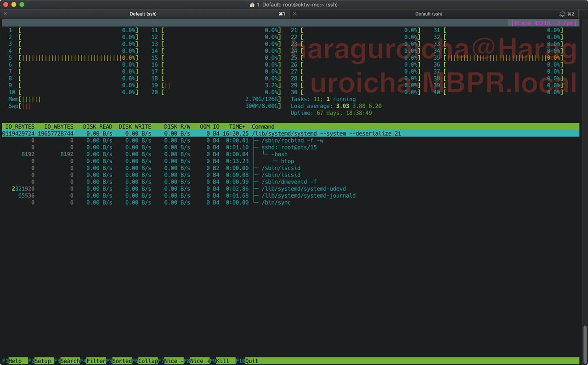The height and width of the screenshot is (365, 588).
Task: Select the /sbin/rpcbind -f -w process
Action: point(290,140)
